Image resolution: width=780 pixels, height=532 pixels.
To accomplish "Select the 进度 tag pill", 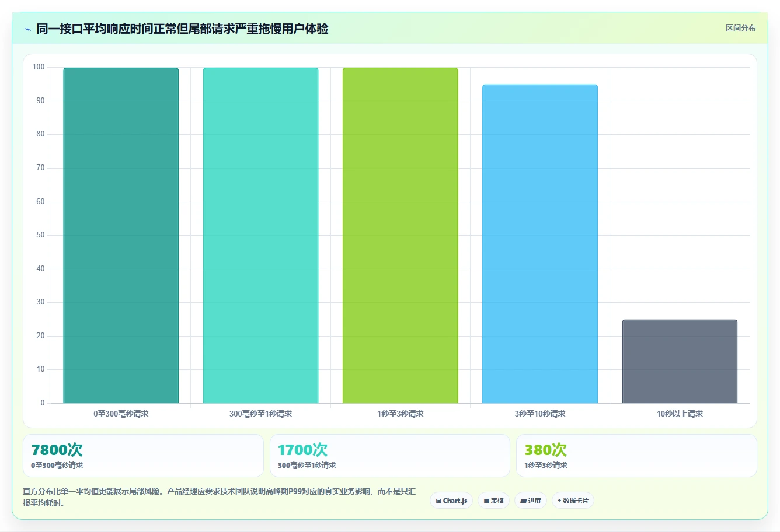I will 530,501.
